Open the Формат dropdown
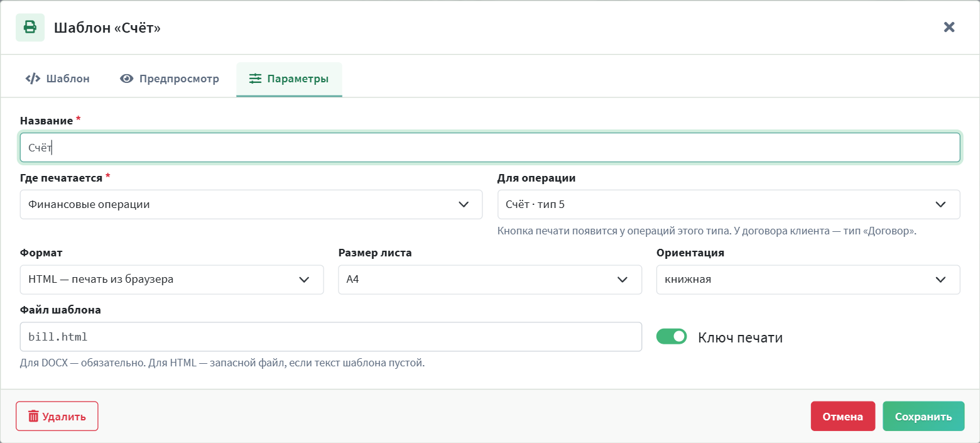The image size is (980, 443). tap(172, 280)
